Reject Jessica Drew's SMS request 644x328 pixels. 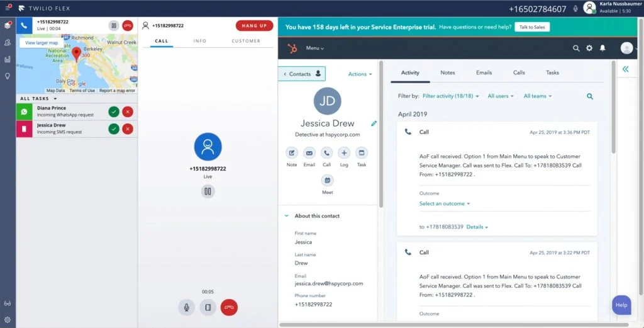pos(128,129)
